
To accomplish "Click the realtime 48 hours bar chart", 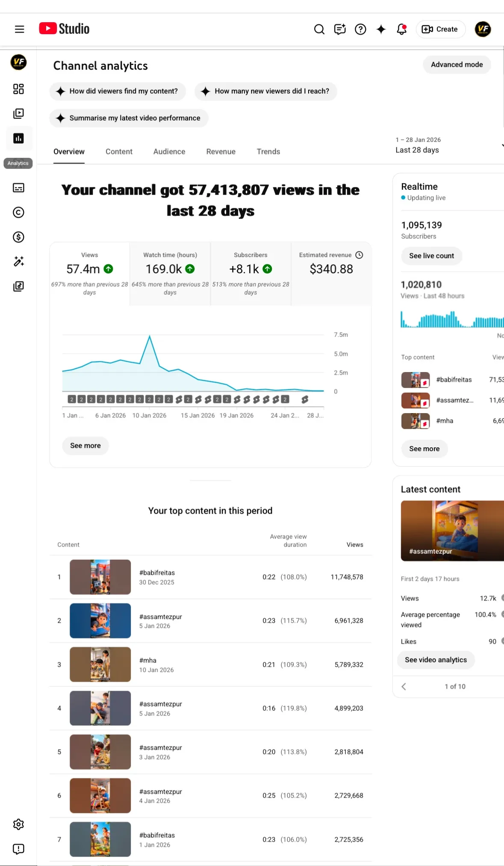I will [452, 319].
